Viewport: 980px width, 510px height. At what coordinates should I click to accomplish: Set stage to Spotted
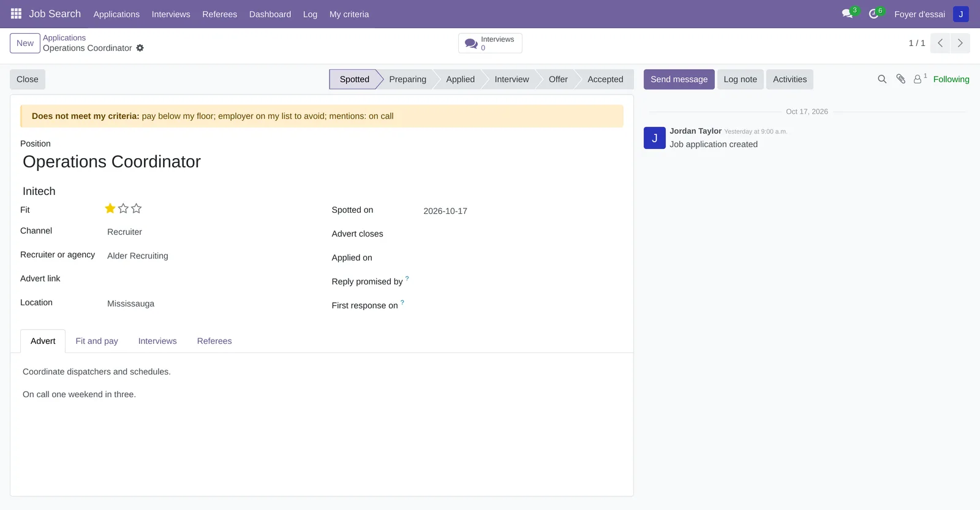[355, 79]
